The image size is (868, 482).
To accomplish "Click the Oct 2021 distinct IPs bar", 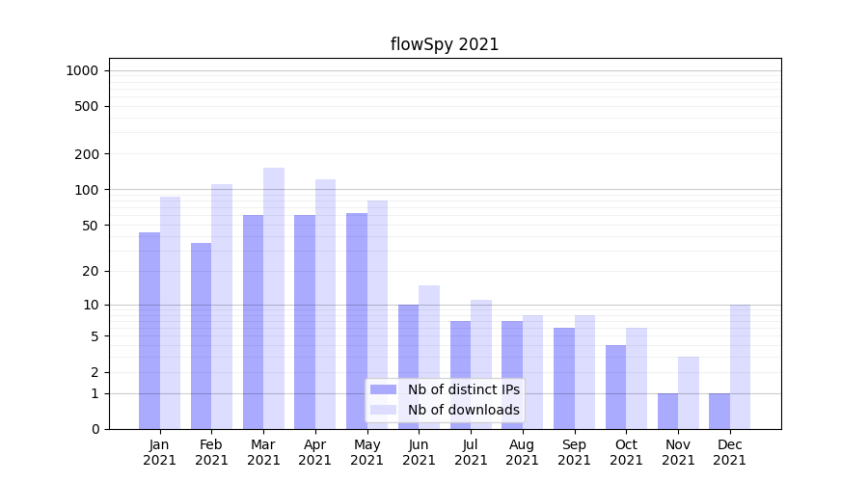I will [615, 387].
